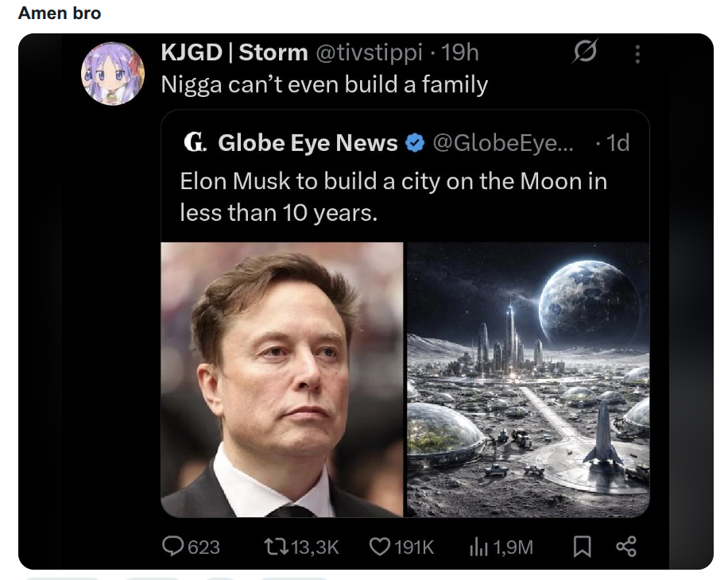Screen dimensions: 728x580
Task: Click the @tivstippi handle
Action: coord(370,52)
